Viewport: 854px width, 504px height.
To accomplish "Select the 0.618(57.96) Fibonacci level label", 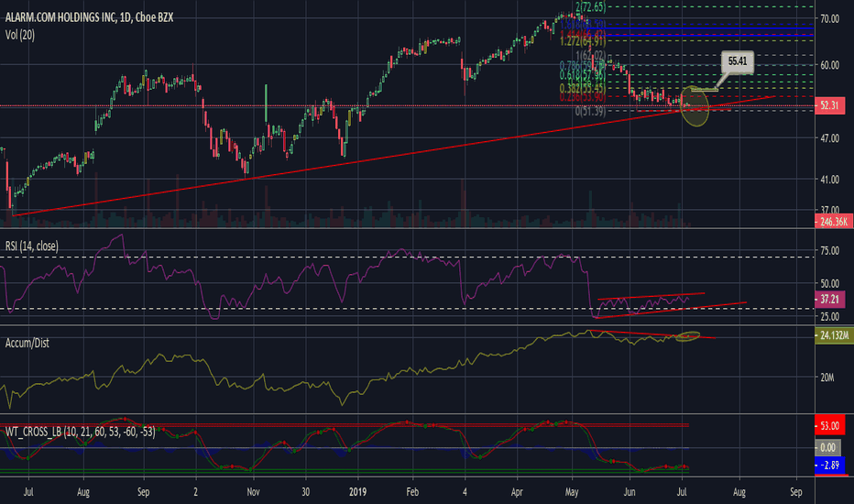I will pyautogui.click(x=583, y=74).
